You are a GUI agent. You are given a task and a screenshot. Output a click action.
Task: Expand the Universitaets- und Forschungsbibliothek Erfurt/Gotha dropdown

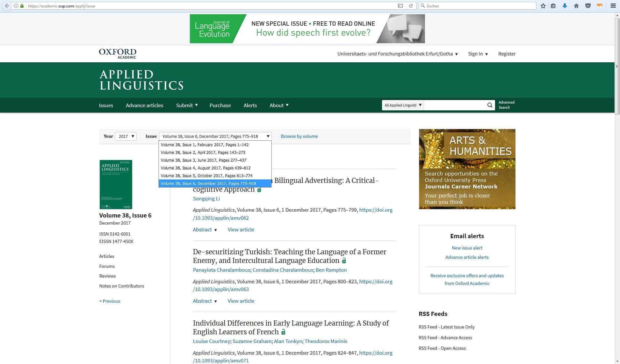tap(398, 54)
